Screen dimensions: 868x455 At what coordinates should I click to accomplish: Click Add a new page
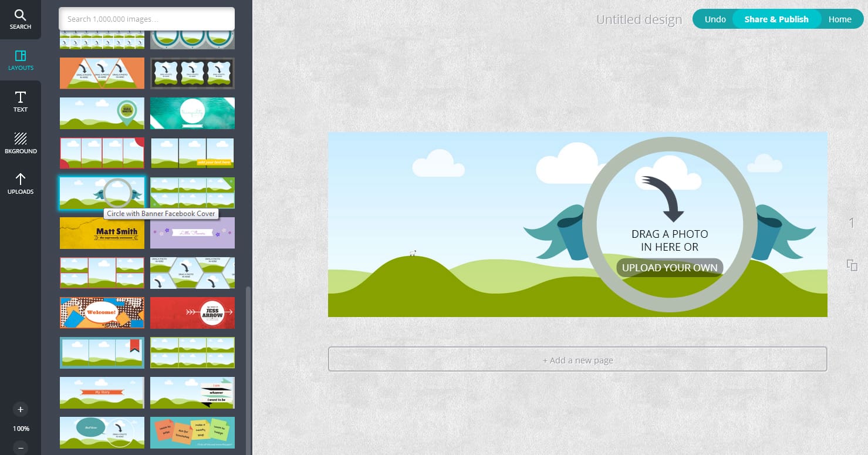click(577, 360)
